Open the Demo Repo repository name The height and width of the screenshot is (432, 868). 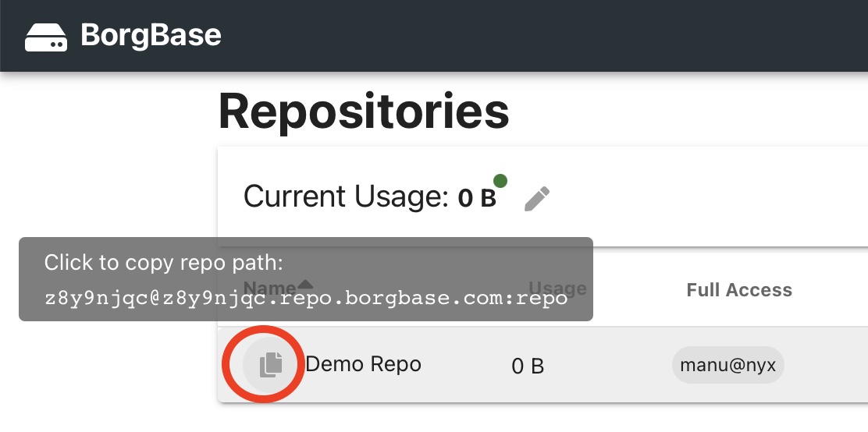point(364,364)
